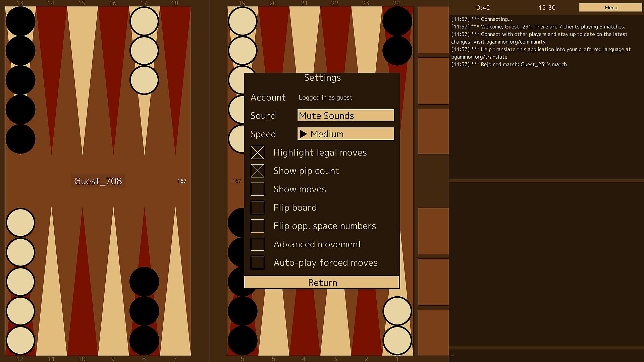644x362 pixels.
Task: Enable Show moves checkbox
Action: (x=258, y=189)
